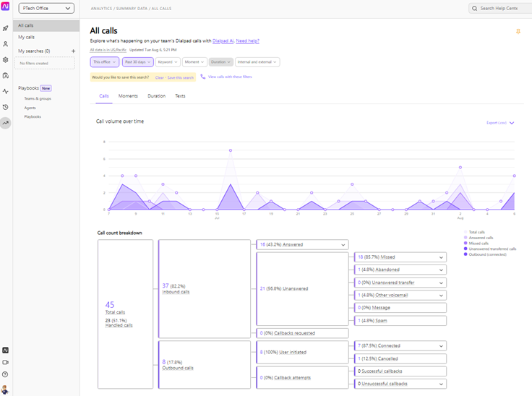The height and width of the screenshot is (396, 532).
Task: Click the Search Help Center field
Action: [499, 9]
